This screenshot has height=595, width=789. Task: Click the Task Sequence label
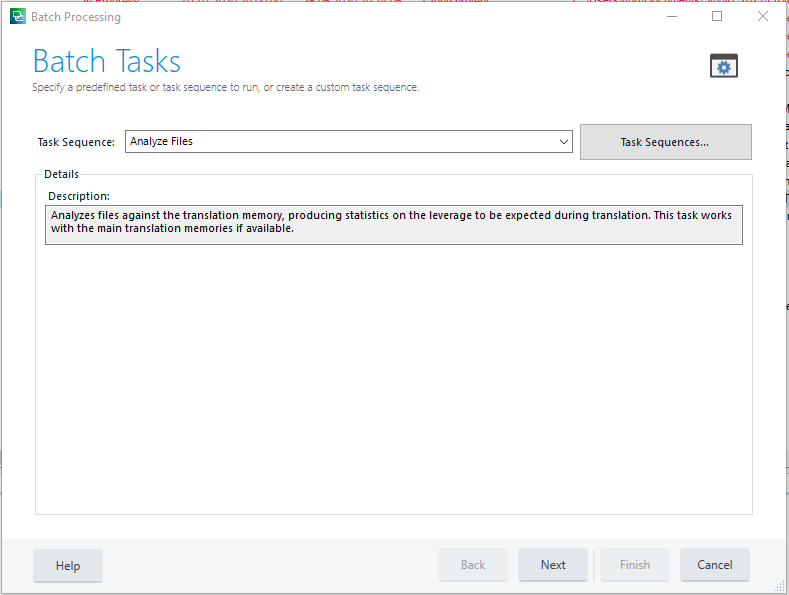[x=76, y=143]
